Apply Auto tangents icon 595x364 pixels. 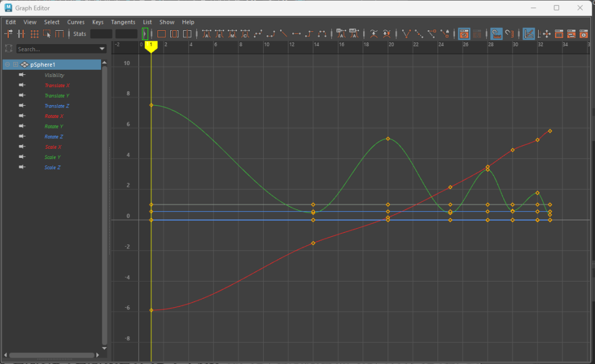tap(207, 34)
